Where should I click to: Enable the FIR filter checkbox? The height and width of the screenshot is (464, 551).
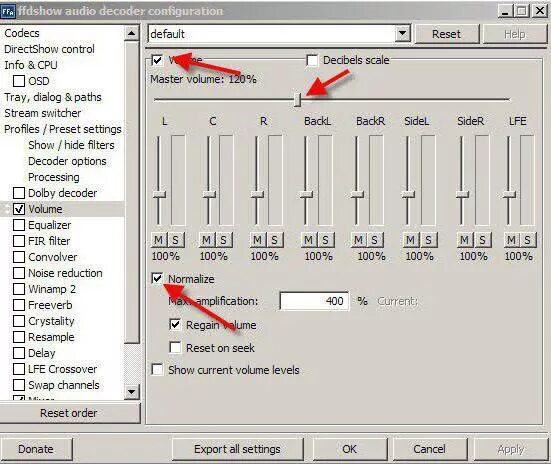[x=19, y=241]
